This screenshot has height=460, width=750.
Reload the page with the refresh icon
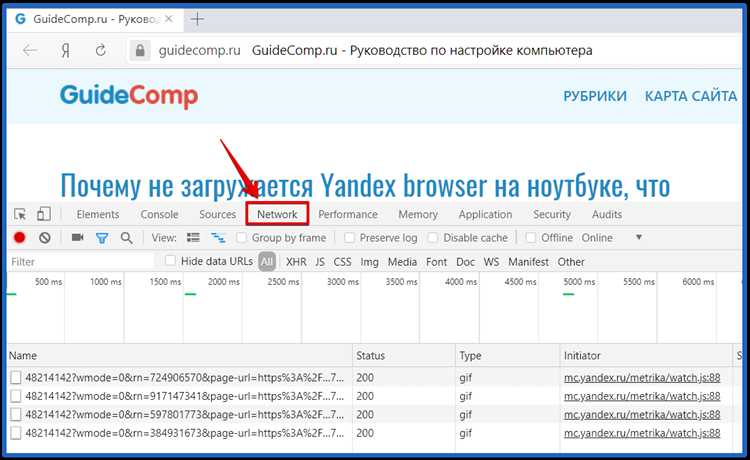100,50
